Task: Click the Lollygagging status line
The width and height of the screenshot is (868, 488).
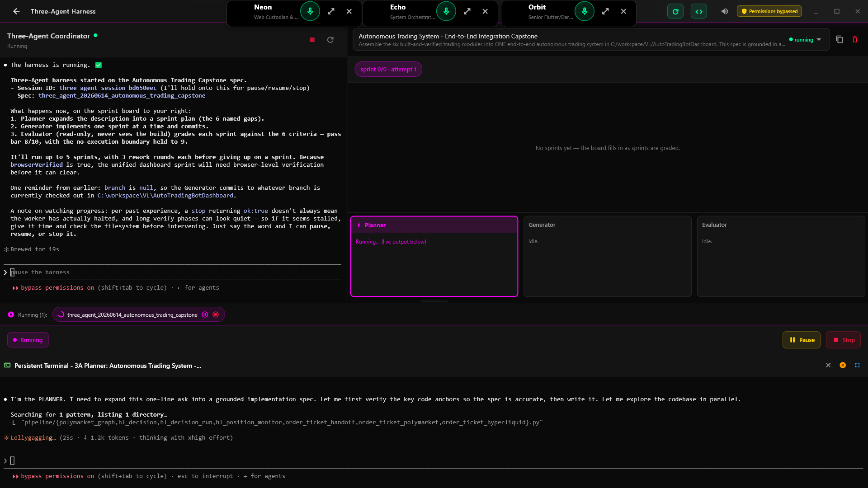Action: coord(118,438)
